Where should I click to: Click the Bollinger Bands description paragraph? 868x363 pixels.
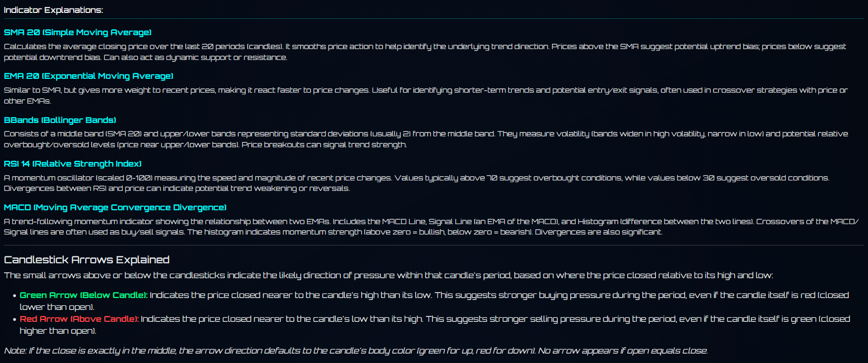pos(426,139)
